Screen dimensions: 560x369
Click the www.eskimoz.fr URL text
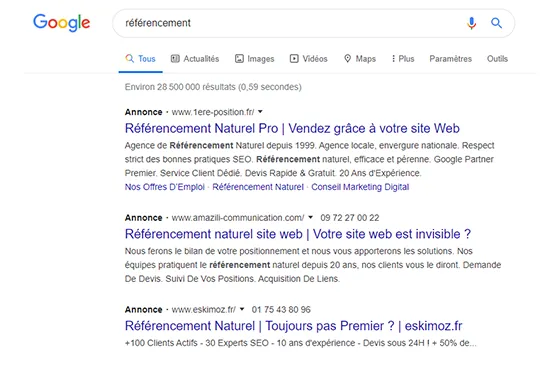pyautogui.click(x=204, y=309)
